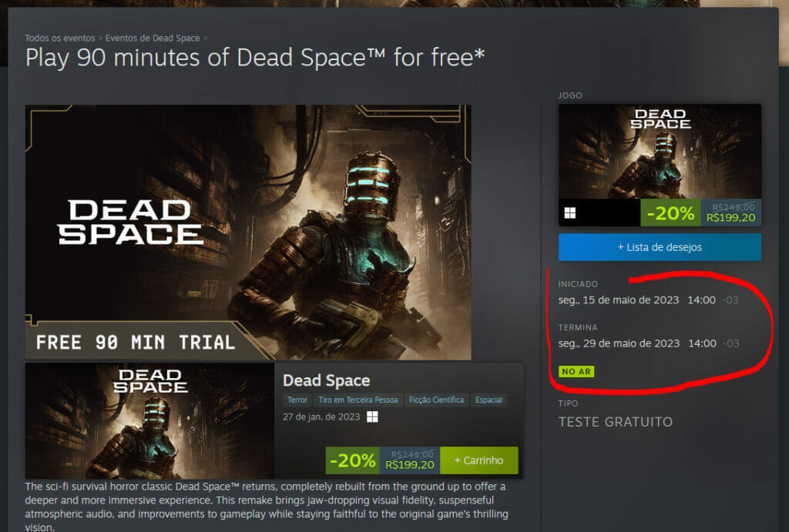
Task: Click the 'NO AR' live badge
Action: pyautogui.click(x=576, y=372)
